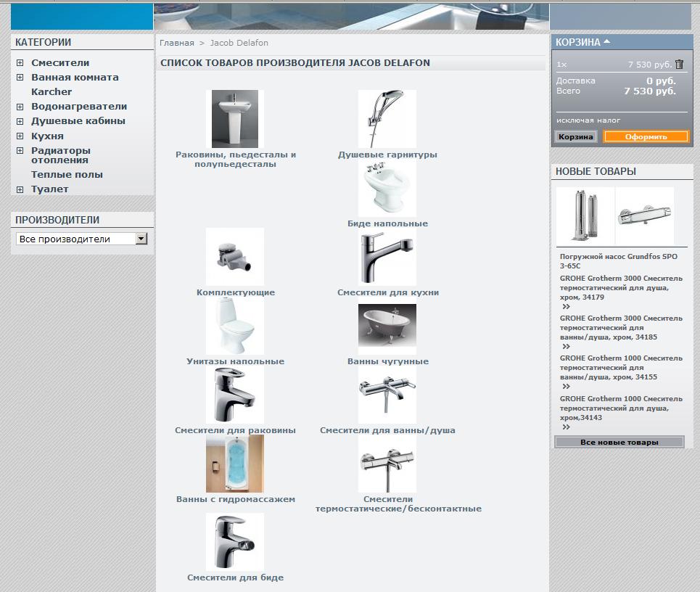Expand the Душевые кабины category
Screen dimensions: 700x592
(20, 121)
